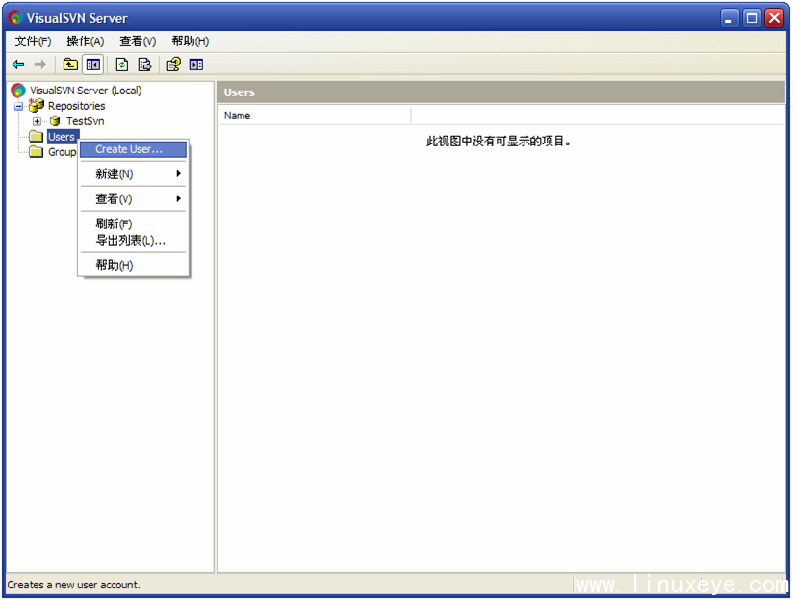This screenshot has height=600, width=793.
Task: Open the 帮助(H) menu bar item
Action: click(190, 41)
